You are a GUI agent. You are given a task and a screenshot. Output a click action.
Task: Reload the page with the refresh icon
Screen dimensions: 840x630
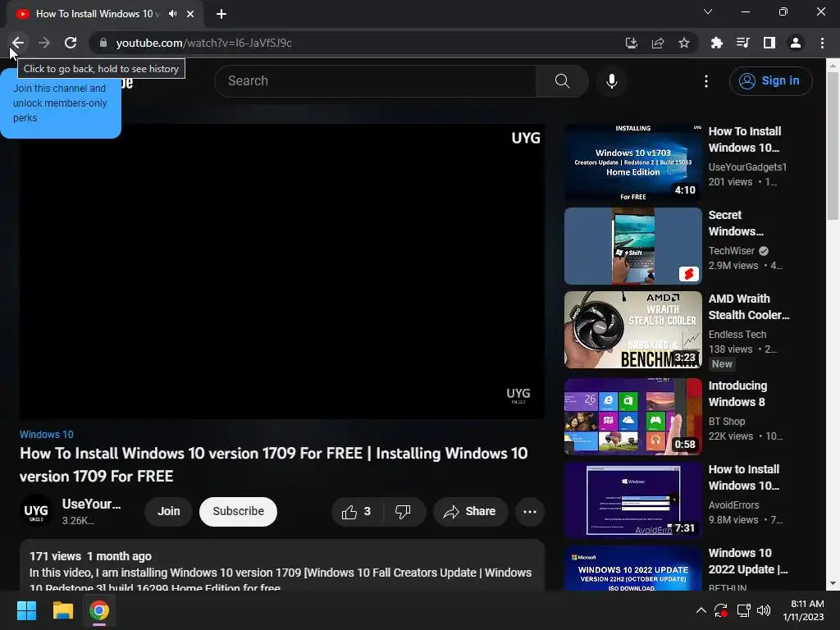[71, 43]
